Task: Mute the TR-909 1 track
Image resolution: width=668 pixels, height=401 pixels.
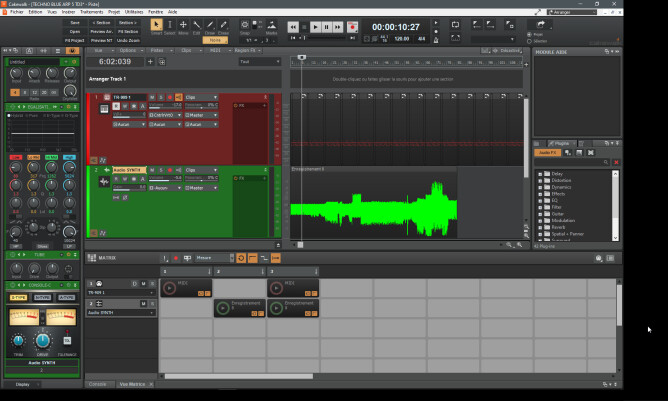Action: tap(152, 98)
